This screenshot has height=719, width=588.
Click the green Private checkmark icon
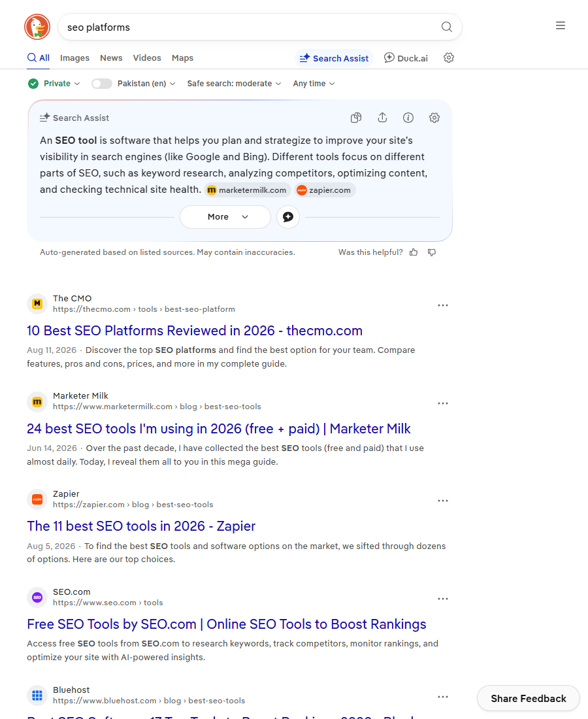(x=33, y=84)
